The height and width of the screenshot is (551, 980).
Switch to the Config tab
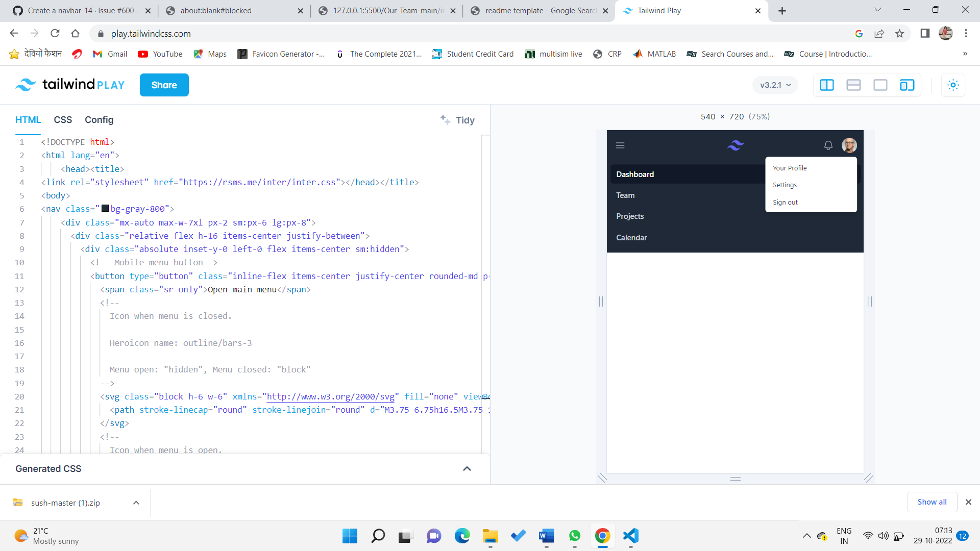tap(99, 119)
